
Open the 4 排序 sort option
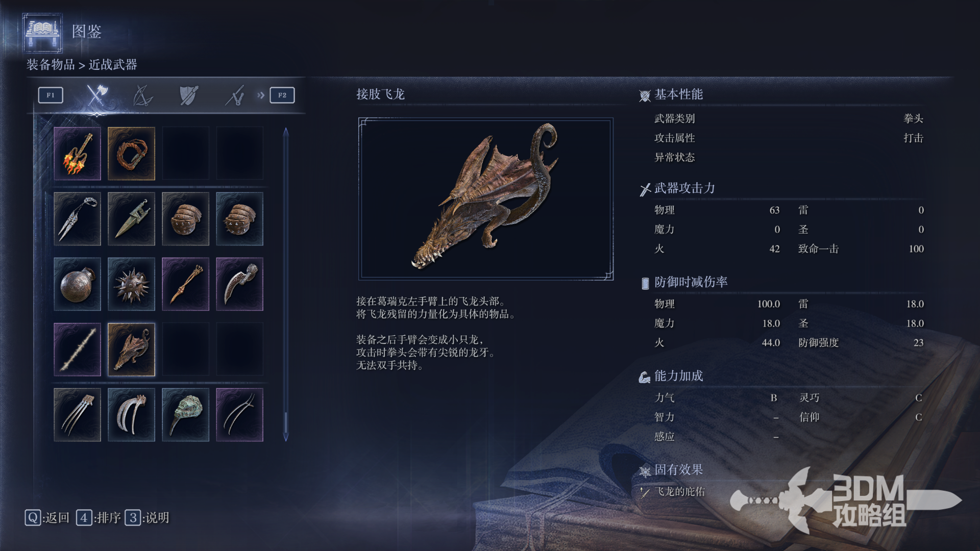[99, 518]
